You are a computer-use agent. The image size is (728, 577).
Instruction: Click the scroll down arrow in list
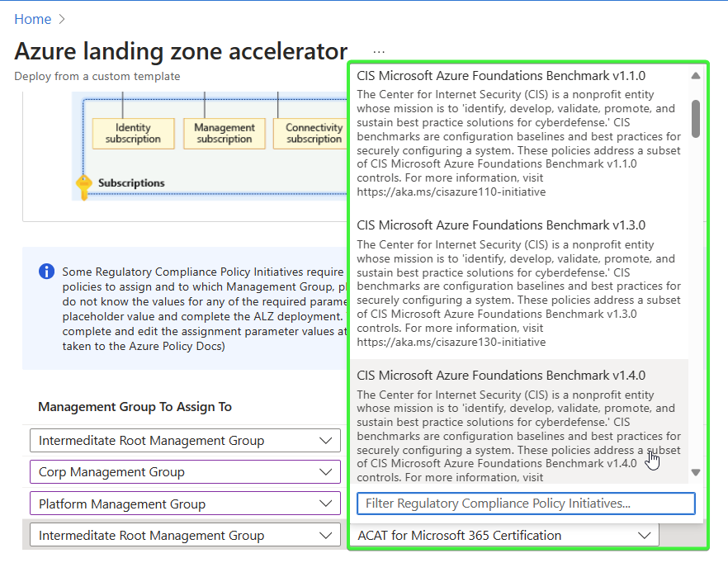[x=696, y=472]
